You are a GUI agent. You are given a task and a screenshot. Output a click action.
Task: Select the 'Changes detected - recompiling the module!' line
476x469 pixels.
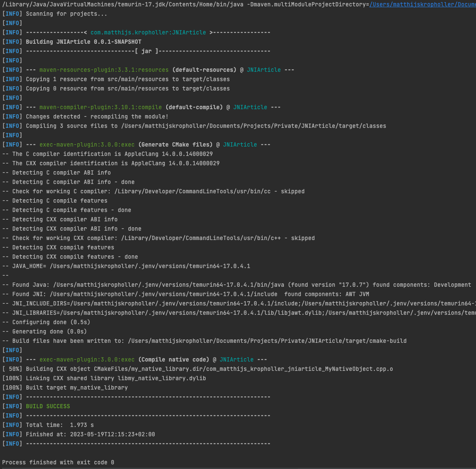[97, 116]
